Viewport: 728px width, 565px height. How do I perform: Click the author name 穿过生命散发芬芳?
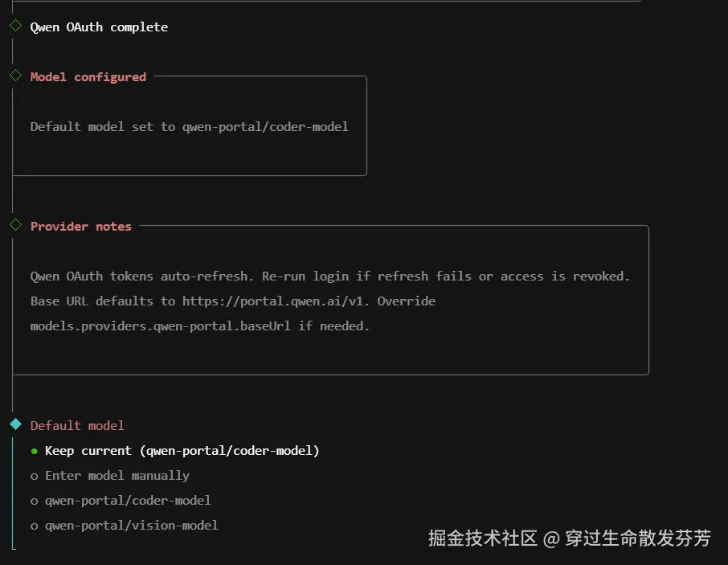pos(638,538)
